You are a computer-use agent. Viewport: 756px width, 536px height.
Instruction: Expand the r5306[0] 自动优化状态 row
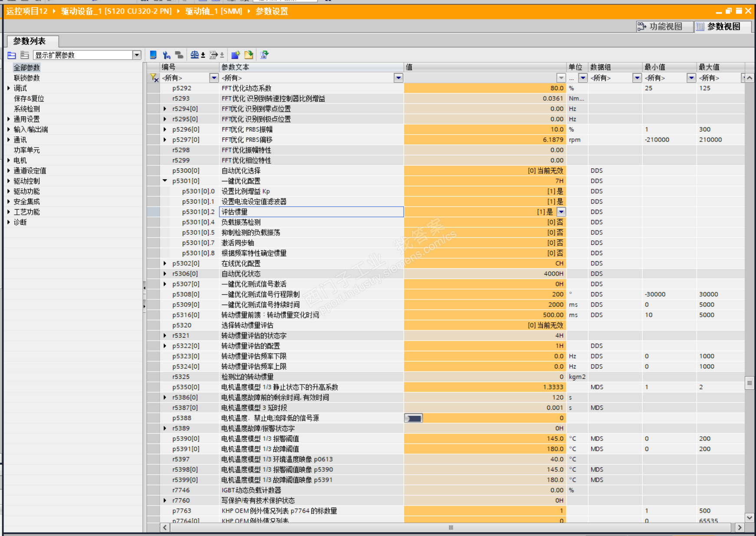(165, 274)
